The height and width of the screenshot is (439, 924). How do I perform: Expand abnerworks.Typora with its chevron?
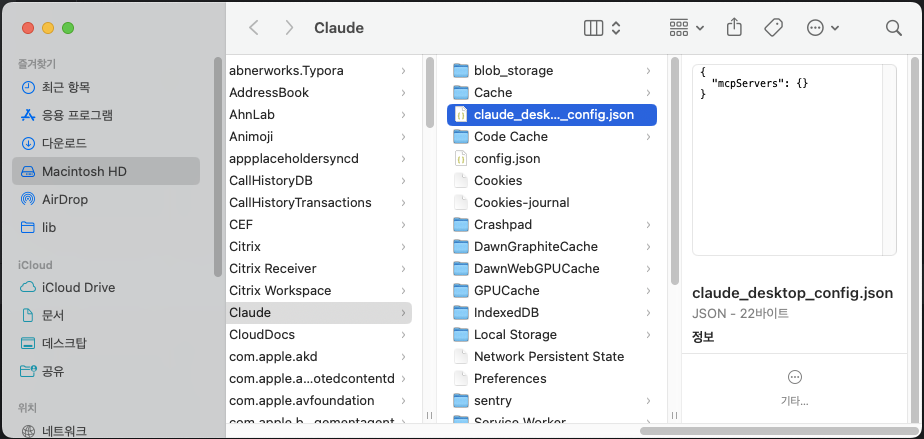pyautogui.click(x=403, y=71)
